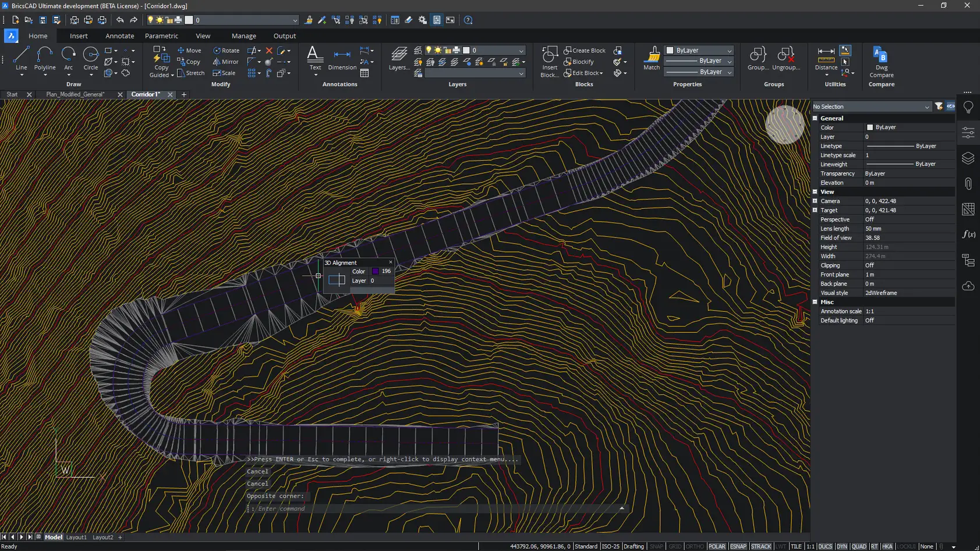Toggle POLAR tracking in status bar
This screenshot has width=980, height=551.
[x=717, y=546]
